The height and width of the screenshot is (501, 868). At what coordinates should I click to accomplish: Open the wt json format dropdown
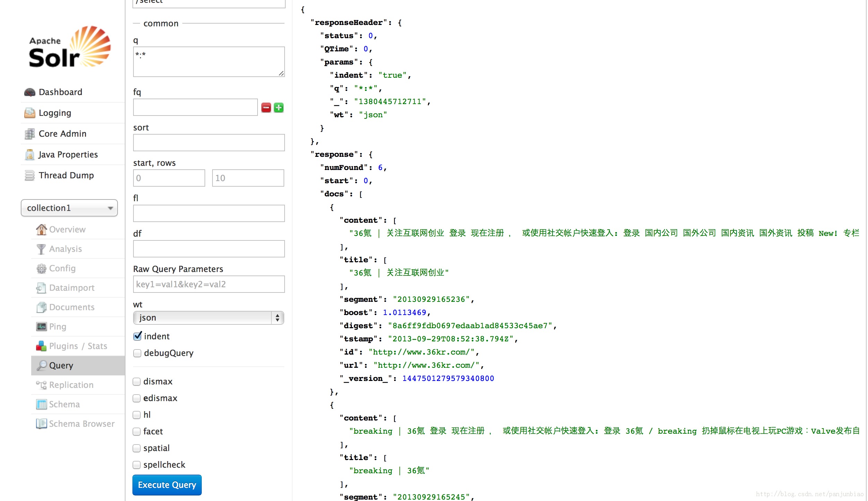coord(209,318)
